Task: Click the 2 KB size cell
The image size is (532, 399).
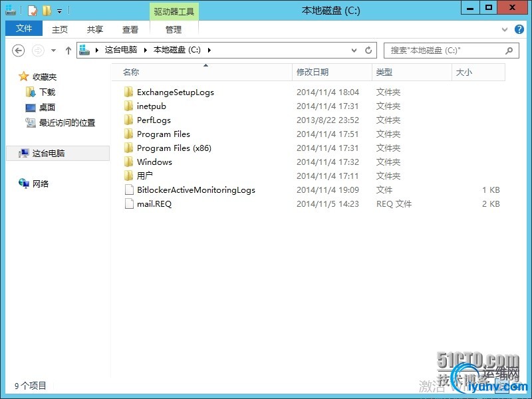Action: click(491, 204)
